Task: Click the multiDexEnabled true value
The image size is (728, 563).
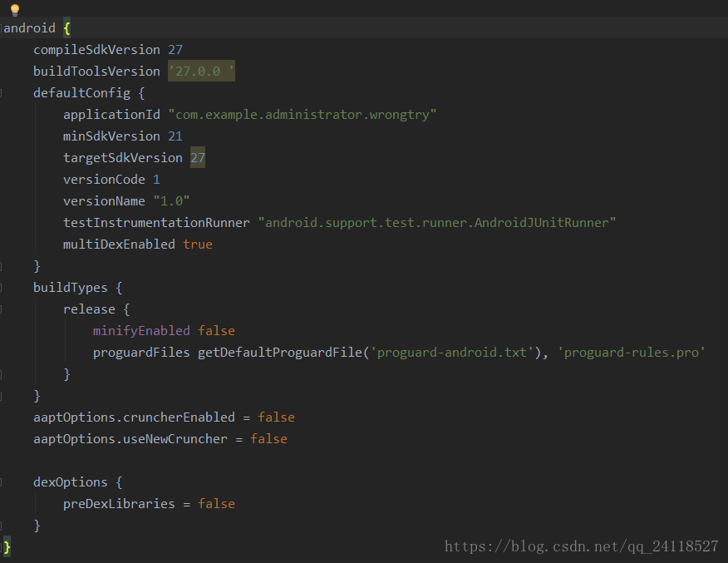Action: coord(198,244)
